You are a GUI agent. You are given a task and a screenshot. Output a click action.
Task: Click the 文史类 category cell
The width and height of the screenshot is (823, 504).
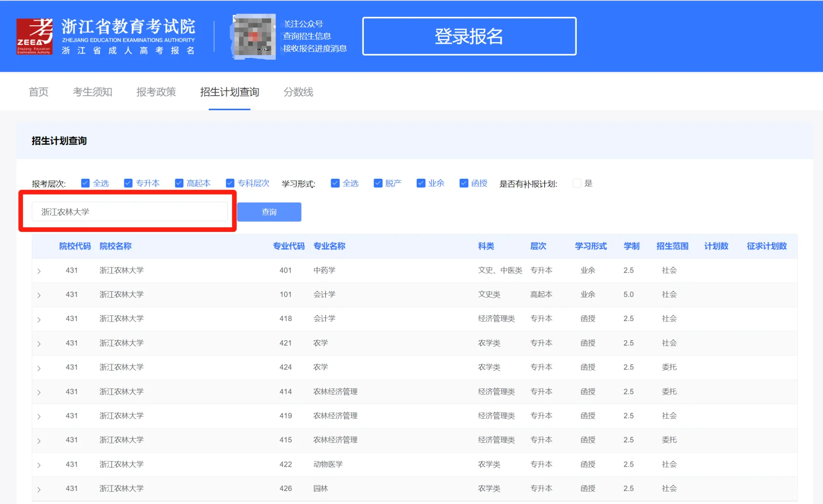(x=489, y=294)
